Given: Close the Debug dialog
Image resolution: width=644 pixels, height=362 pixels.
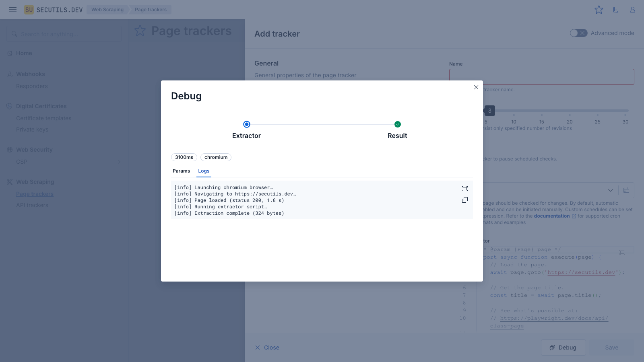Looking at the screenshot, I should coord(476,87).
